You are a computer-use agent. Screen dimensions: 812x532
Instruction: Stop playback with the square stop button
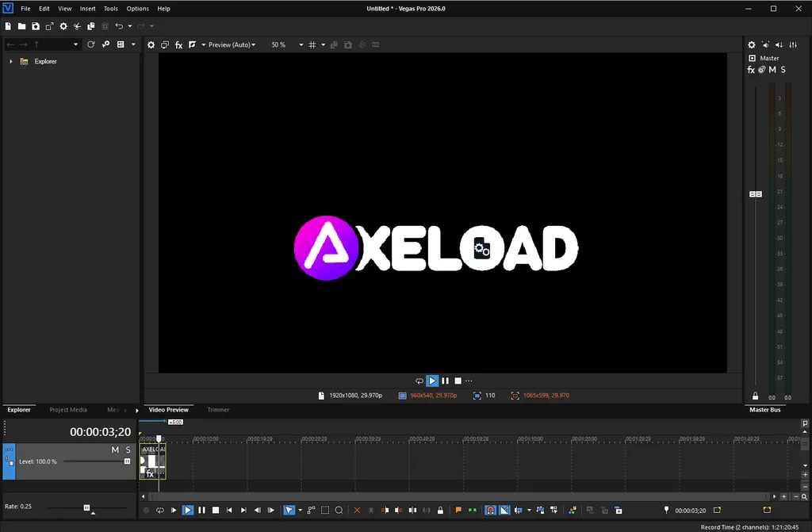coord(215,510)
